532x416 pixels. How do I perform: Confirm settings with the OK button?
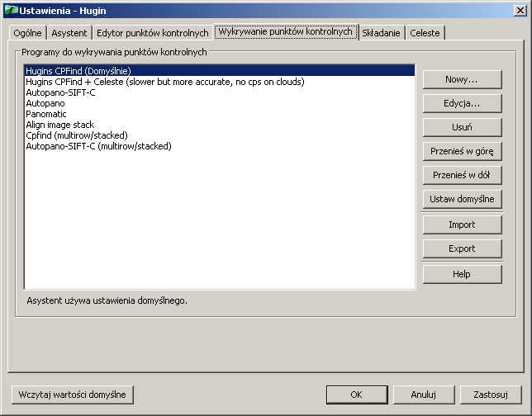356,395
